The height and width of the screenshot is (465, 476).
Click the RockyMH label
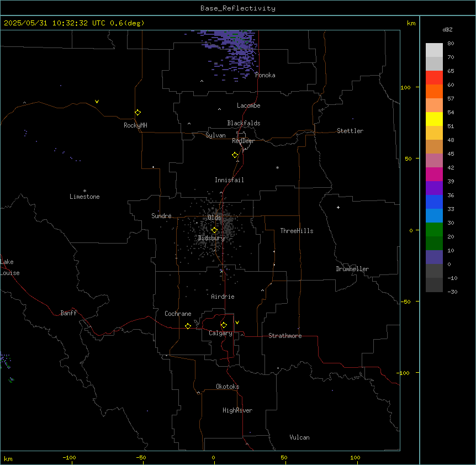point(135,125)
